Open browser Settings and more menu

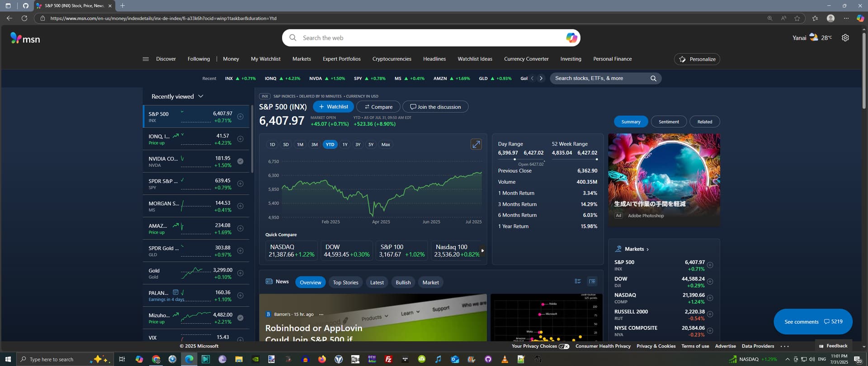(x=846, y=18)
